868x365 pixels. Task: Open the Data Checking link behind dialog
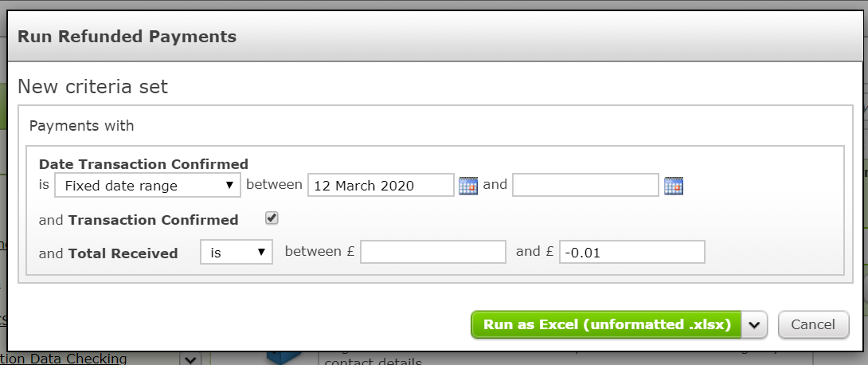64,359
